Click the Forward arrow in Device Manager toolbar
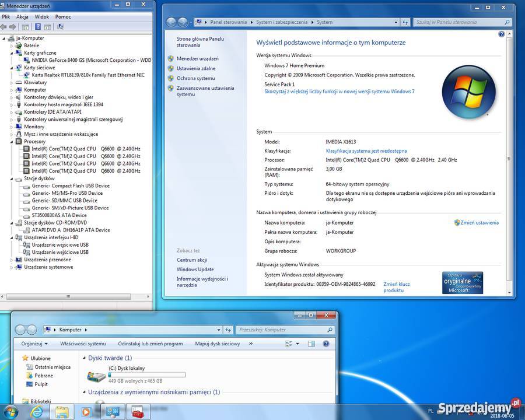The width and height of the screenshot is (525, 420). pyautogui.click(x=13, y=27)
